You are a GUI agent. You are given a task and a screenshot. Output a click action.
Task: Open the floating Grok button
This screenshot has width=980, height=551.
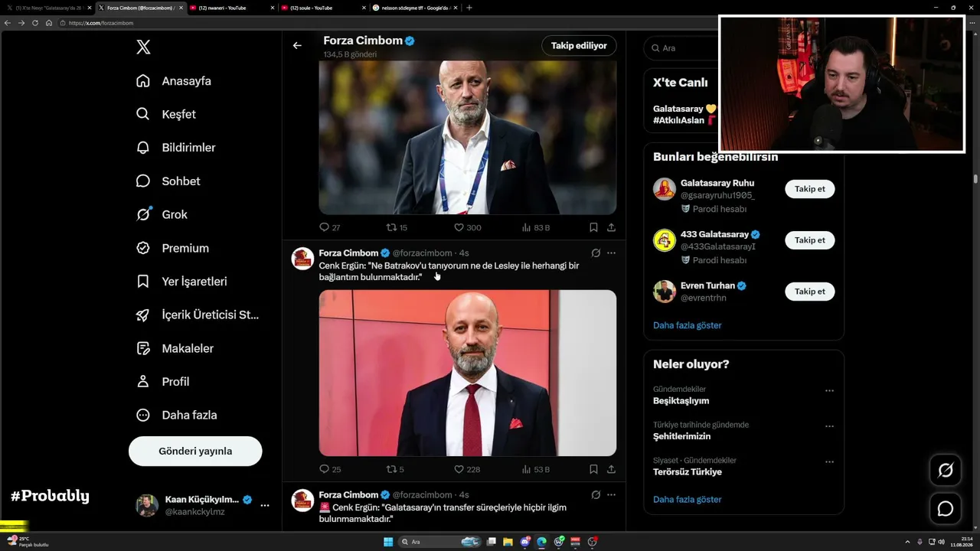pyautogui.click(x=946, y=470)
